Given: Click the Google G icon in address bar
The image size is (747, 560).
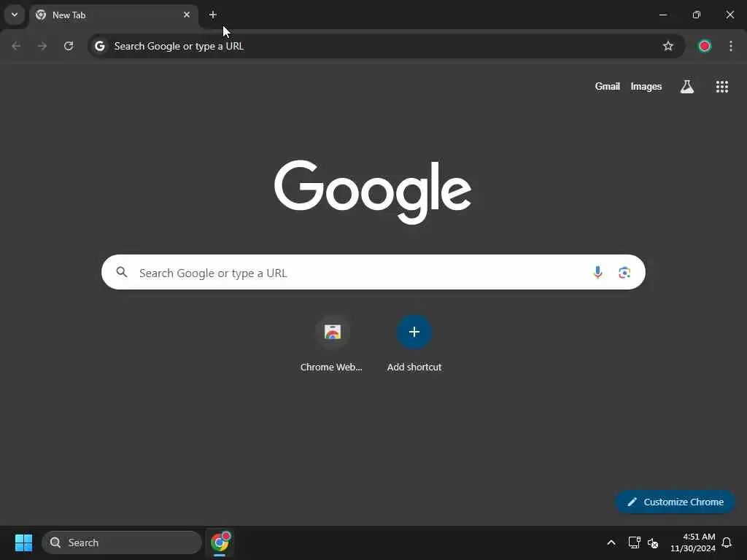Looking at the screenshot, I should point(99,46).
